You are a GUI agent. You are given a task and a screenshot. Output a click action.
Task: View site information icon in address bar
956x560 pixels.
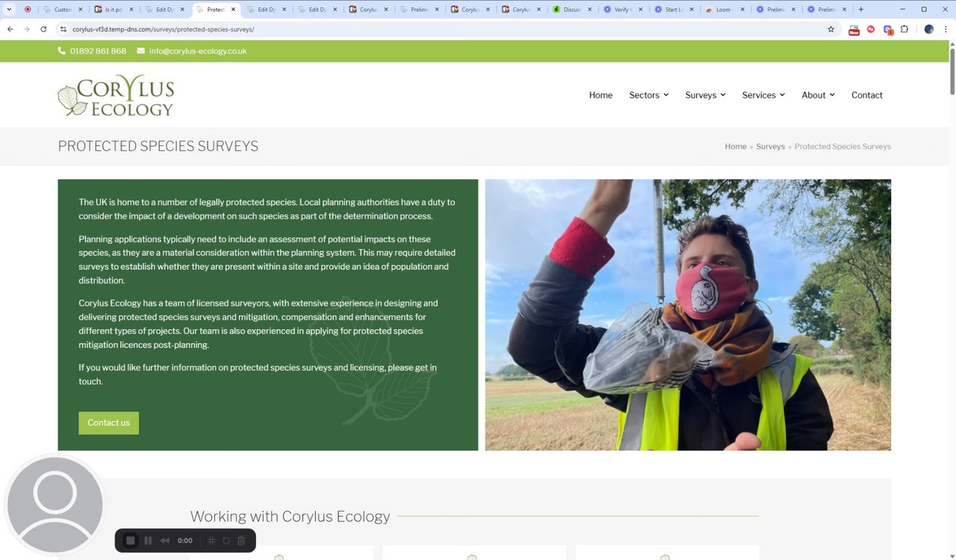coord(63,29)
